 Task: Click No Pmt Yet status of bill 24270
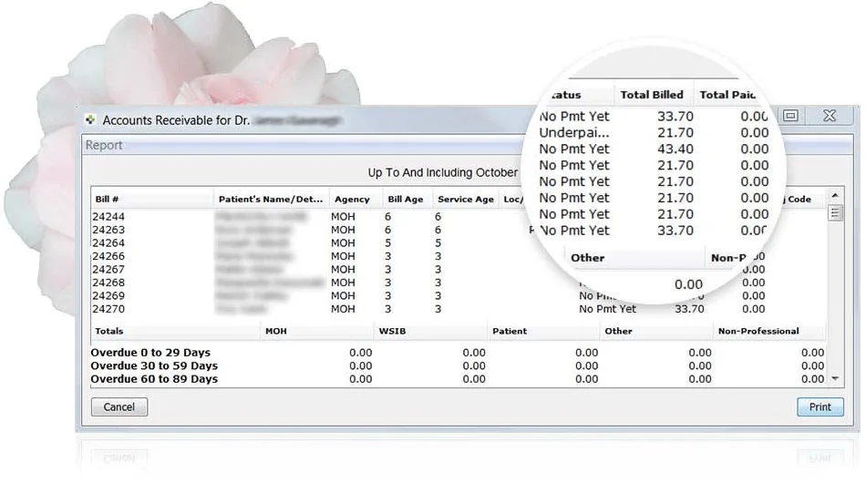pyautogui.click(x=607, y=309)
